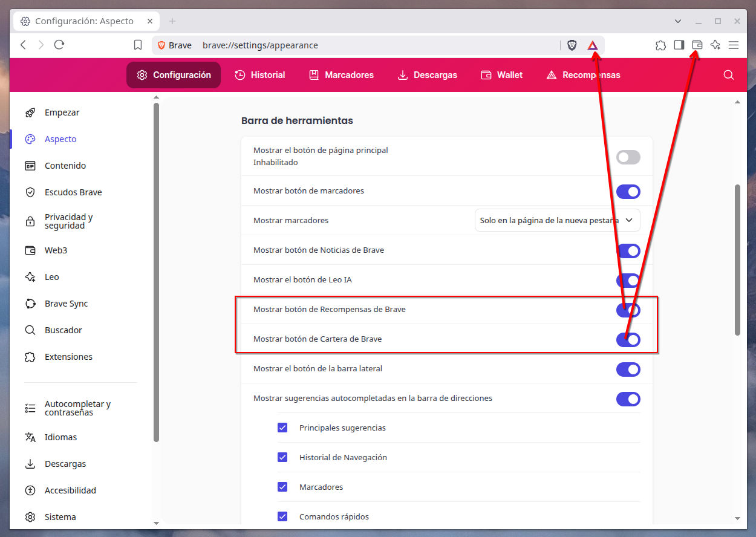Open the hamburger main menu
Screen dimensions: 756x537
(734, 45)
